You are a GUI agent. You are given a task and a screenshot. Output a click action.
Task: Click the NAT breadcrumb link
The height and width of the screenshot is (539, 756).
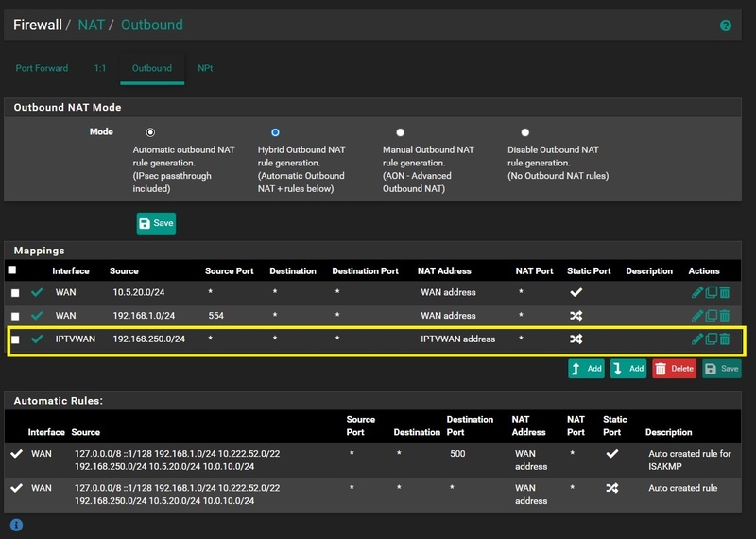pos(91,25)
